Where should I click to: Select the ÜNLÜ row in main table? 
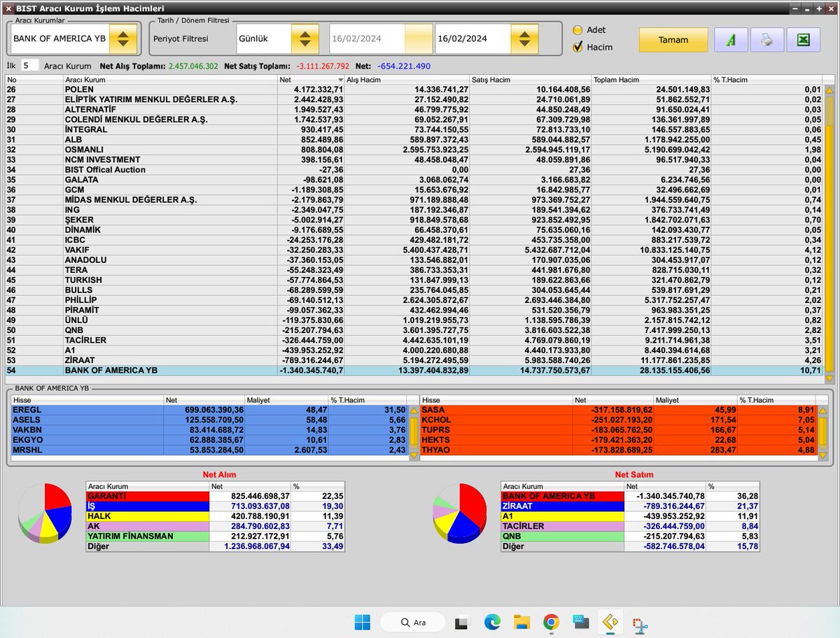414,320
